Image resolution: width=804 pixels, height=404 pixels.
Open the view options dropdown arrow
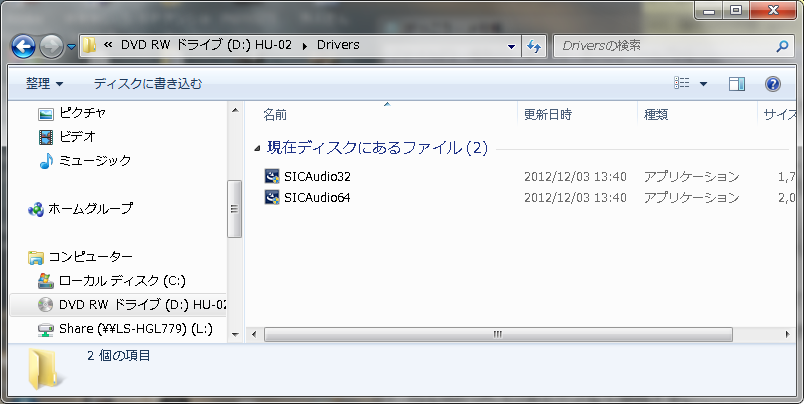pyautogui.click(x=703, y=84)
